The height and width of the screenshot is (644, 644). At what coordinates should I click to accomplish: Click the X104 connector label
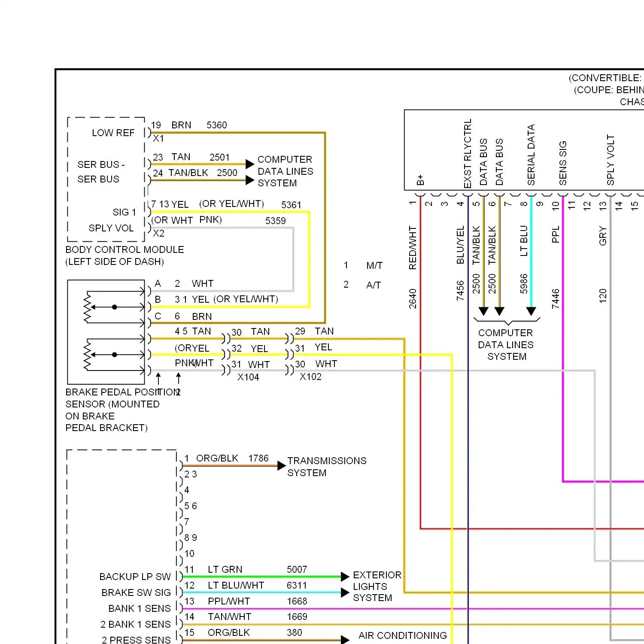pos(249,377)
